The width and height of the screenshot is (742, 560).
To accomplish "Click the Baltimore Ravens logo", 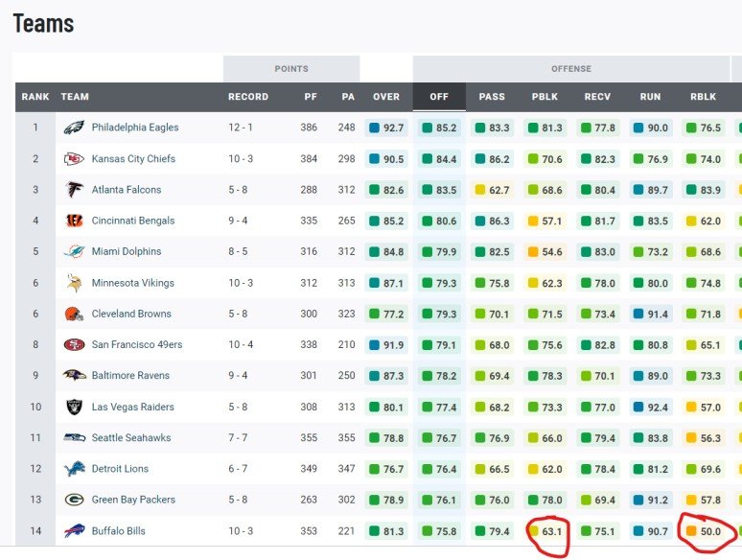I will [x=74, y=375].
